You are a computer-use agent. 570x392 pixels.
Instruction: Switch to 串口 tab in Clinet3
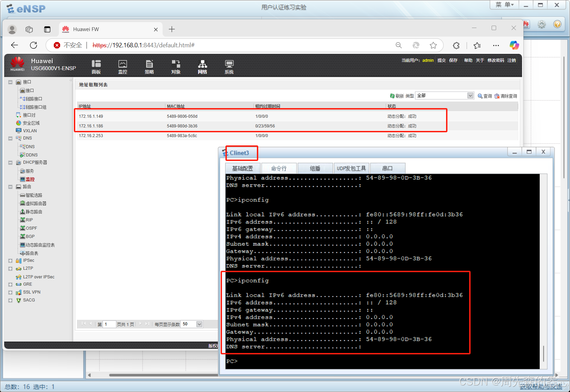[387, 168]
